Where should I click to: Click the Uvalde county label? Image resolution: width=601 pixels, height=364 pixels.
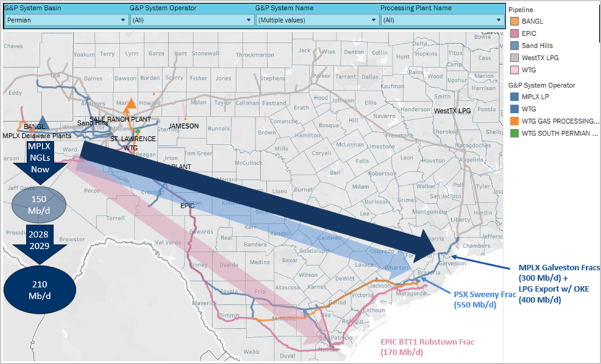point(229,265)
